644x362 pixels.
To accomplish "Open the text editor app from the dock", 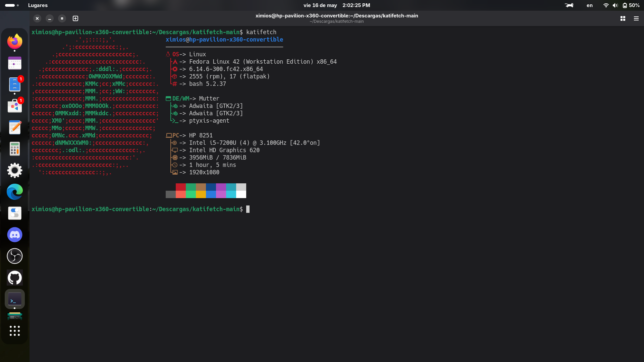I will point(15,127).
